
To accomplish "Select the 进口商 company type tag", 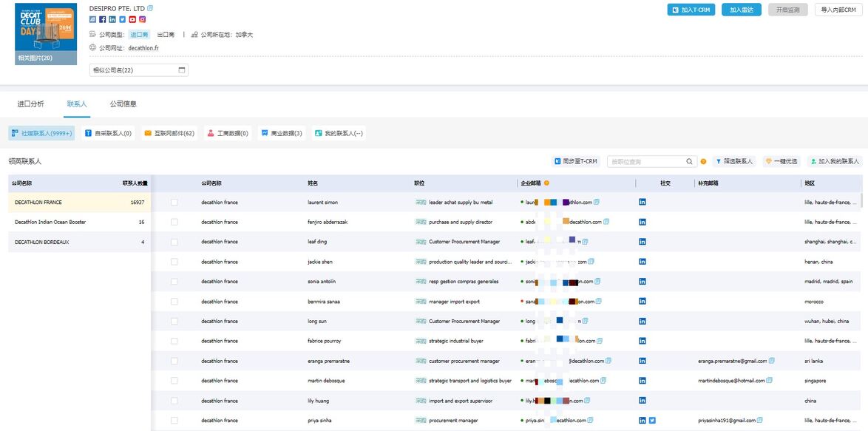I will click(140, 34).
